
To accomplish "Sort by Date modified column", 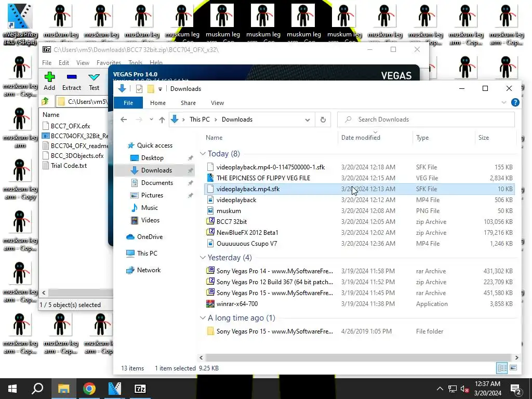I will [x=375, y=137].
